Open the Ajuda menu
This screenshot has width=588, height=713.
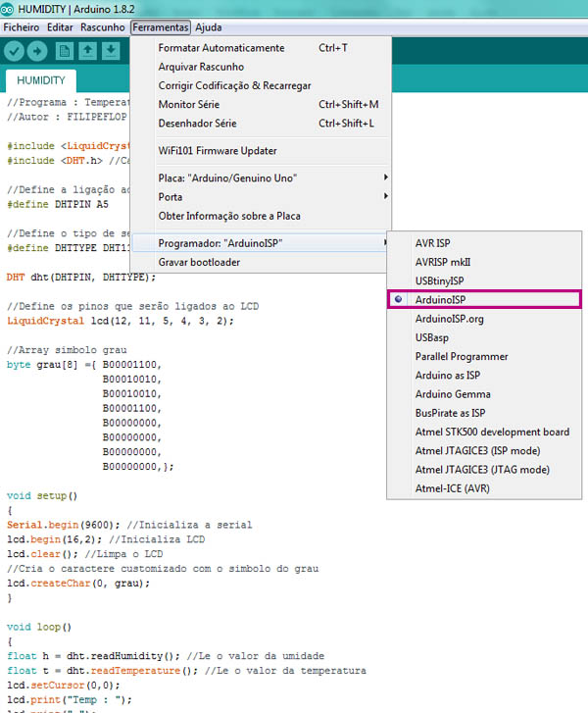click(x=209, y=27)
